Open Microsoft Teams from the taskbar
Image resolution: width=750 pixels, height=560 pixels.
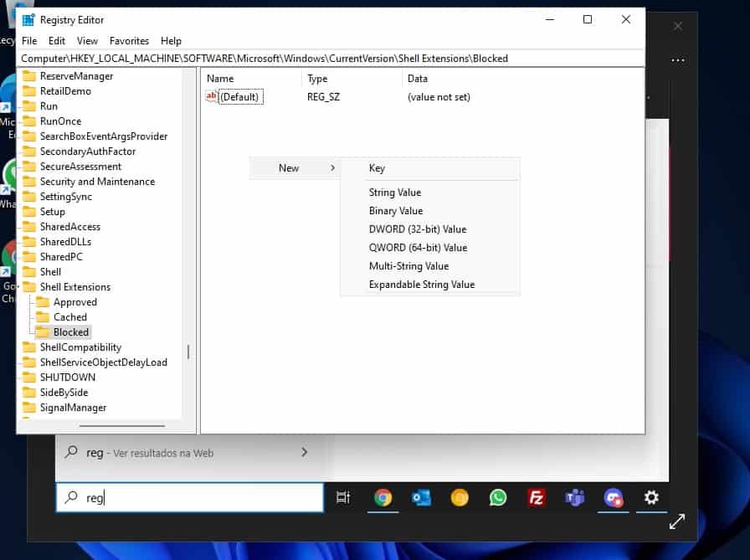coord(575,497)
